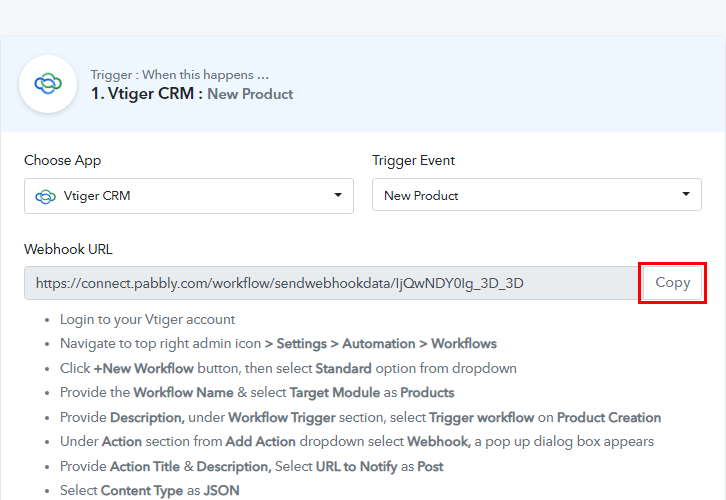Click the header title '1. Vtiger CRM : New Product'

click(x=192, y=94)
